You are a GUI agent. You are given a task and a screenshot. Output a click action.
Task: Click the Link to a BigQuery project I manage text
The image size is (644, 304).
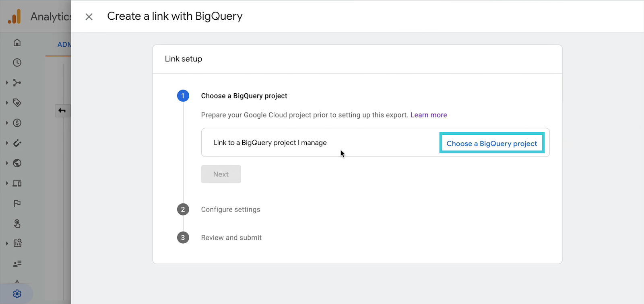(x=270, y=143)
